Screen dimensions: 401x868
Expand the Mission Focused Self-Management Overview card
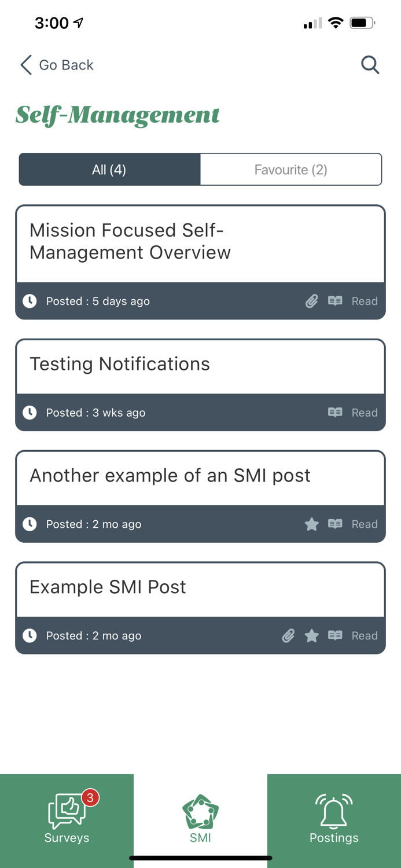point(200,242)
